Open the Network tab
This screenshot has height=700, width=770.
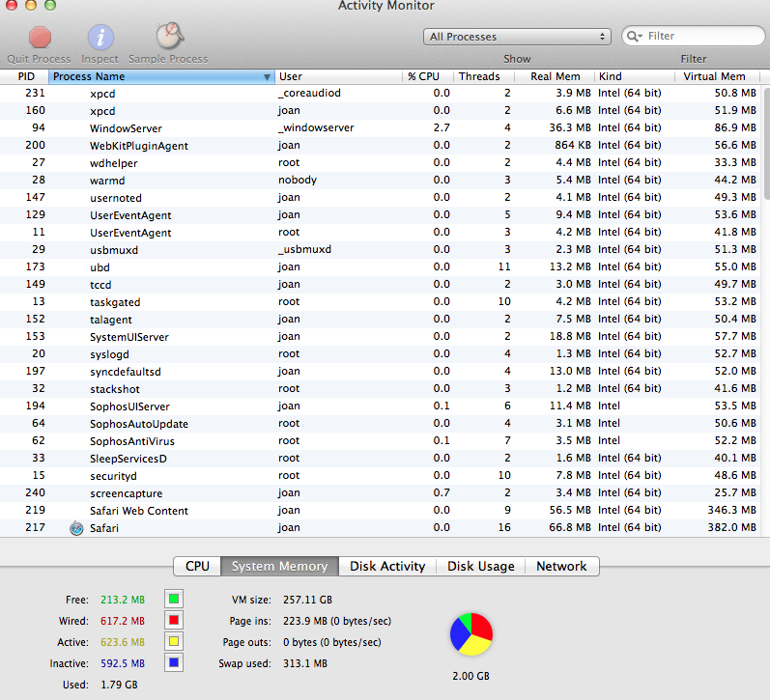[561, 566]
